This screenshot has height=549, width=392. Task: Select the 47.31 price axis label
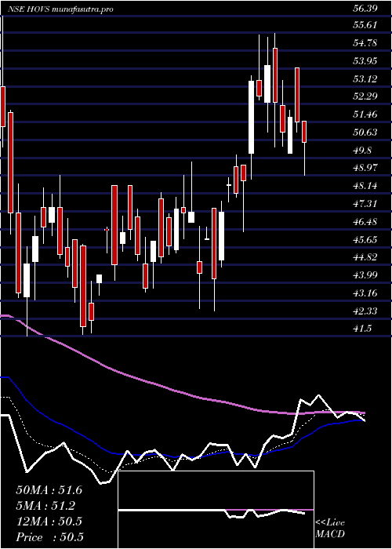(365, 204)
